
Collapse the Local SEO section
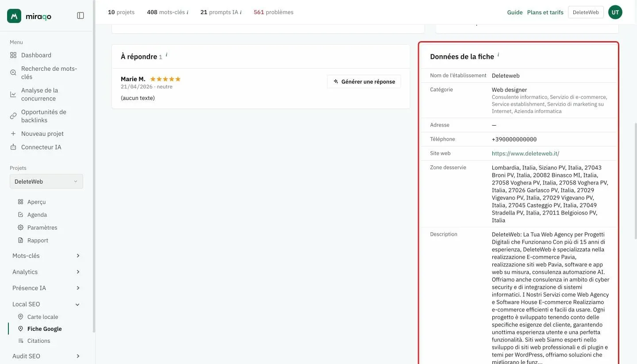pyautogui.click(x=46, y=304)
